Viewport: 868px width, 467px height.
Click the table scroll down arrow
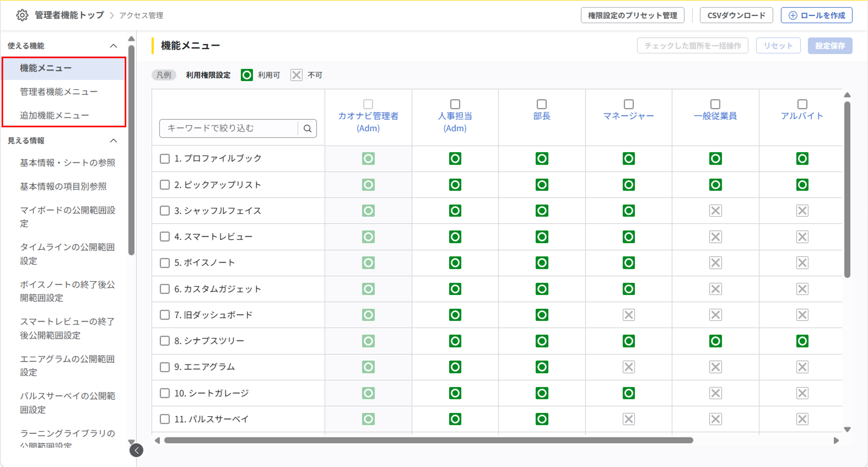click(847, 429)
